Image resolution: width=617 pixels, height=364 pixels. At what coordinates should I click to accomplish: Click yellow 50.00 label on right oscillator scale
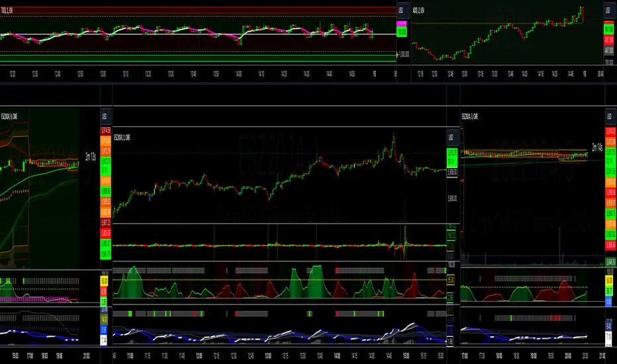609,281
